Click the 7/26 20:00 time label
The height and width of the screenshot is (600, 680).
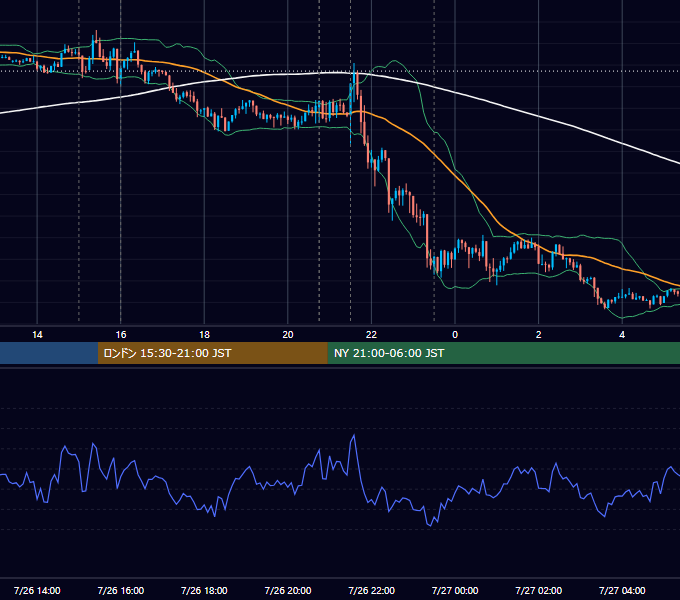(288, 590)
